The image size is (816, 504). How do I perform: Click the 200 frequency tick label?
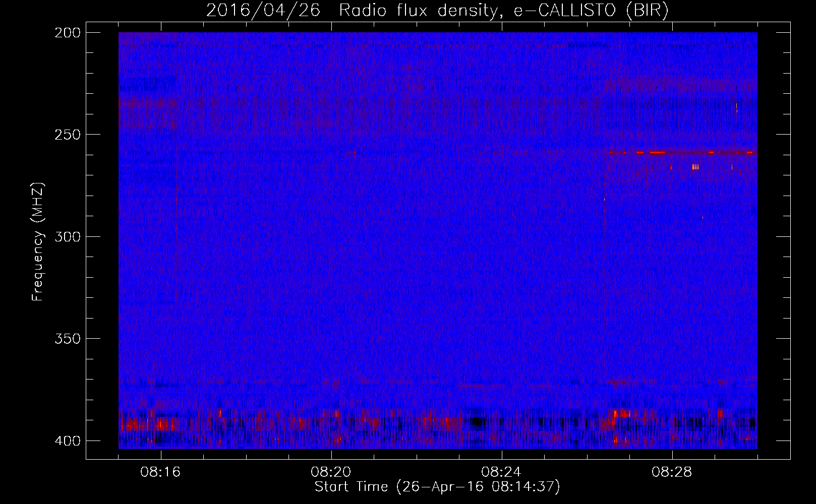click(67, 33)
